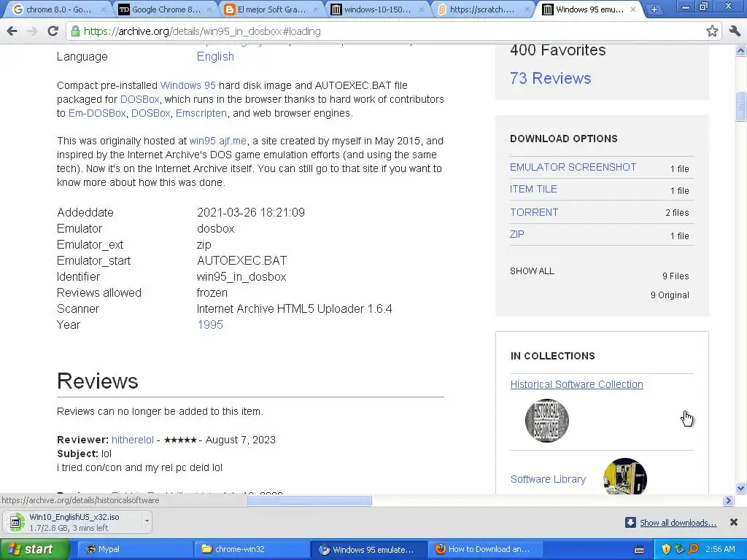Download the EMULATOR SCREENSHOT option

(573, 167)
